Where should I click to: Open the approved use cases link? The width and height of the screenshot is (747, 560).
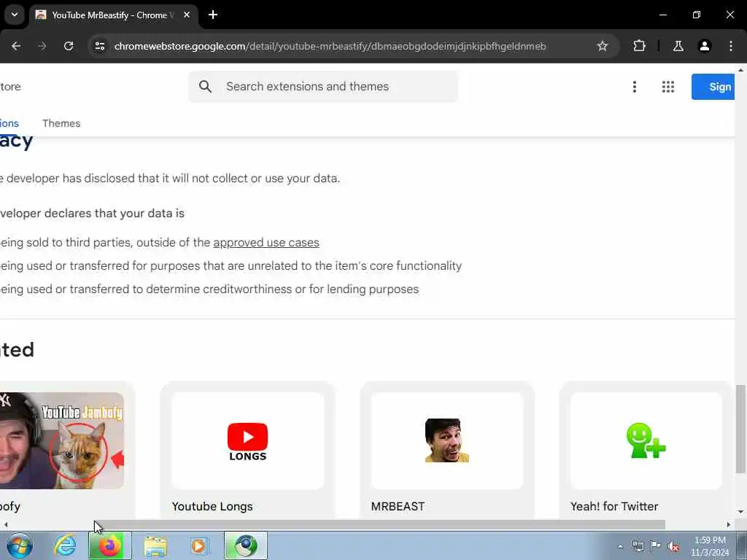pos(266,242)
